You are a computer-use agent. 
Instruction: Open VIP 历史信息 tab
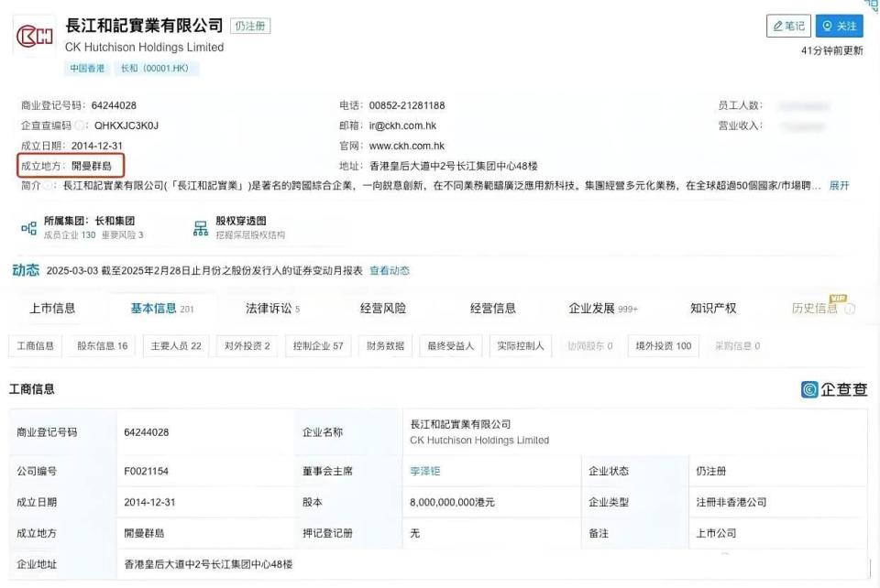point(814,309)
